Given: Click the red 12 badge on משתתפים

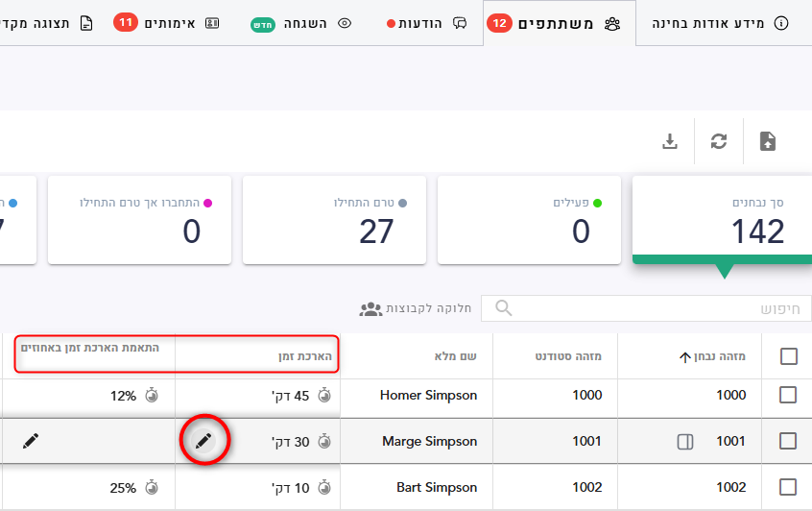Looking at the screenshot, I should 499,23.
